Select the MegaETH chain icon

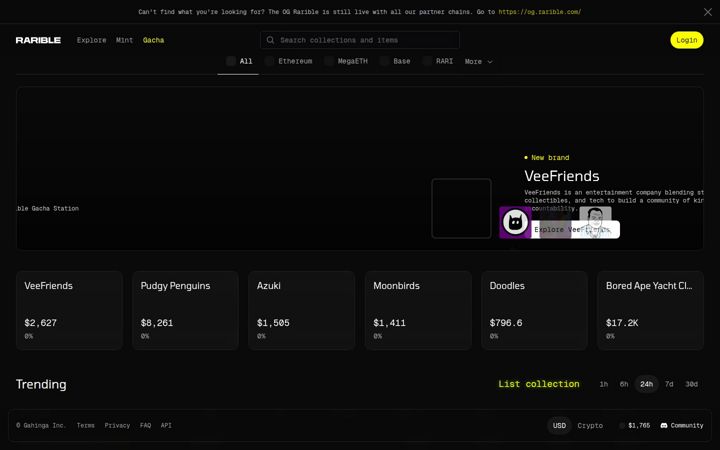pyautogui.click(x=329, y=61)
